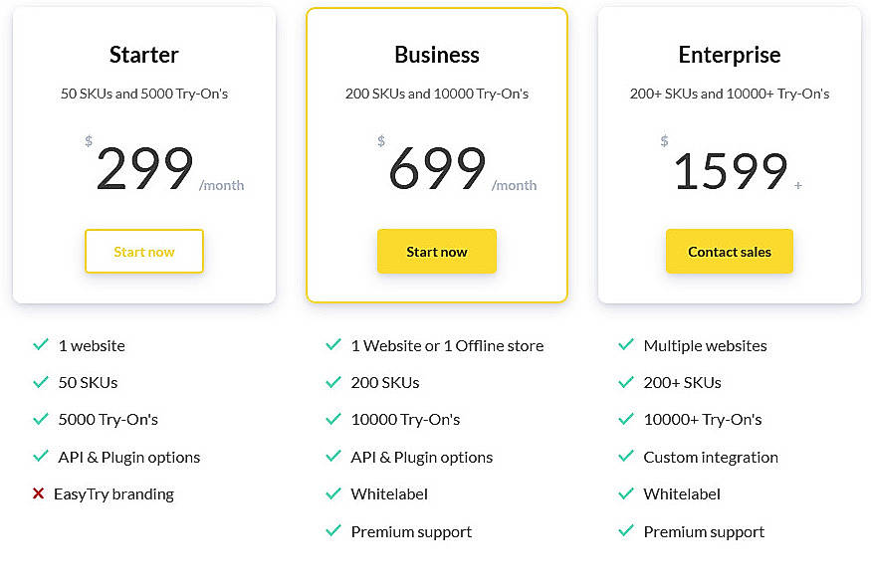This screenshot has height=588, width=871.
Task: Click 1 Website or 1 Offline store text
Action: pos(447,345)
